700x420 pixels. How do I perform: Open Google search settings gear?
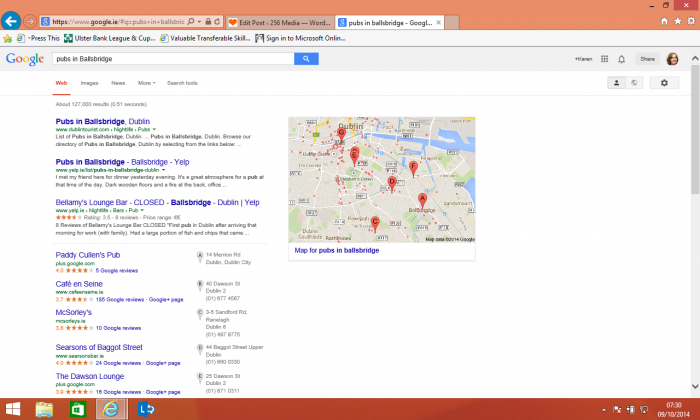(664, 83)
